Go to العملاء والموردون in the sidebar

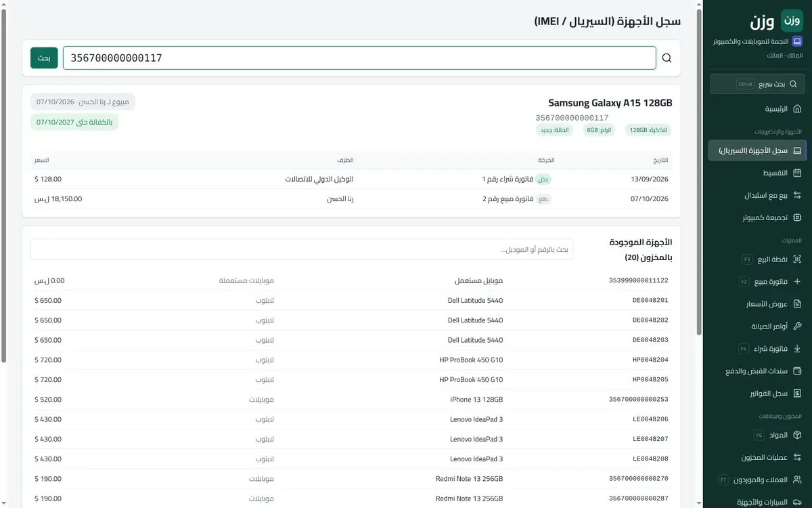(x=757, y=480)
